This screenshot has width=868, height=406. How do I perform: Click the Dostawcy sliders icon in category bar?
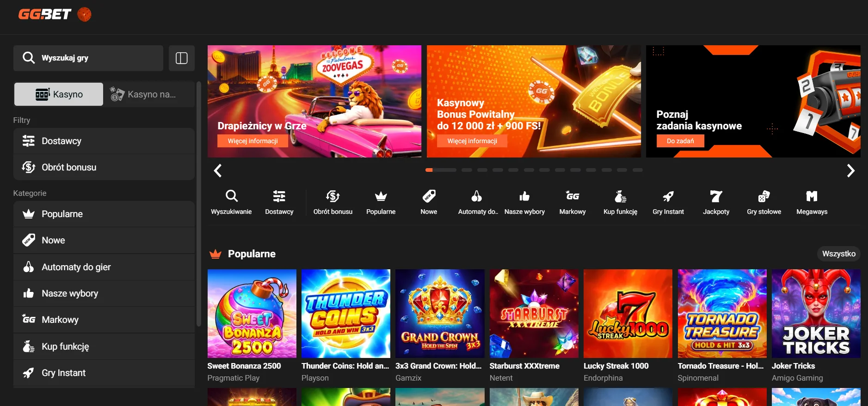pyautogui.click(x=279, y=196)
